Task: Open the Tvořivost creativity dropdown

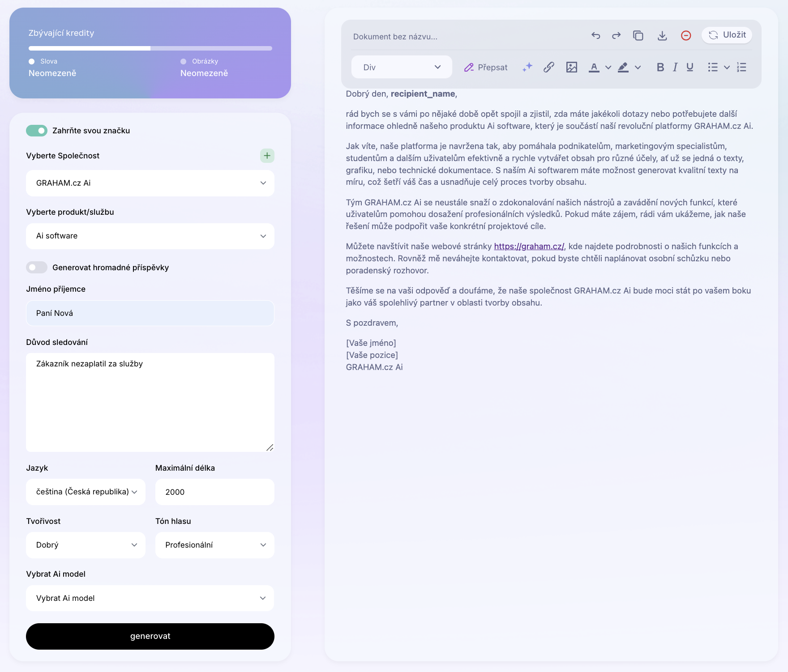Action: coord(86,545)
